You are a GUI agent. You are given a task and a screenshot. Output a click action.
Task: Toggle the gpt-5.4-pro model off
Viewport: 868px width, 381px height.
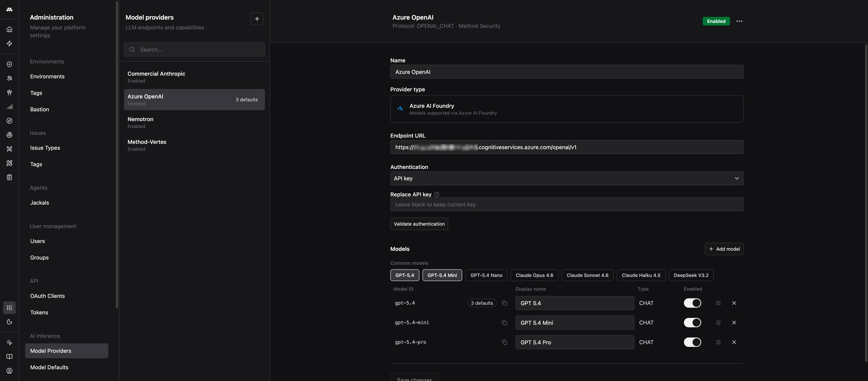[692, 342]
